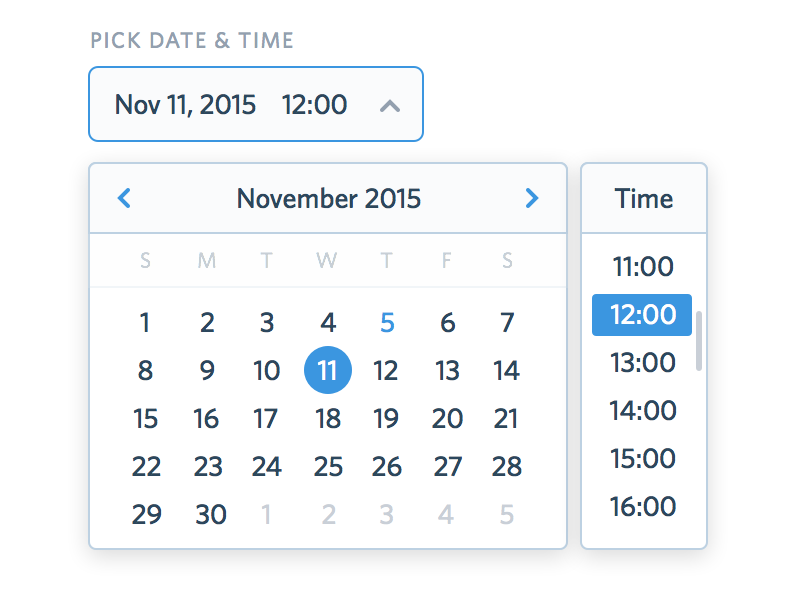The height and width of the screenshot is (600, 800).
Task: Pick the highlighted day 11
Action: tap(327, 370)
